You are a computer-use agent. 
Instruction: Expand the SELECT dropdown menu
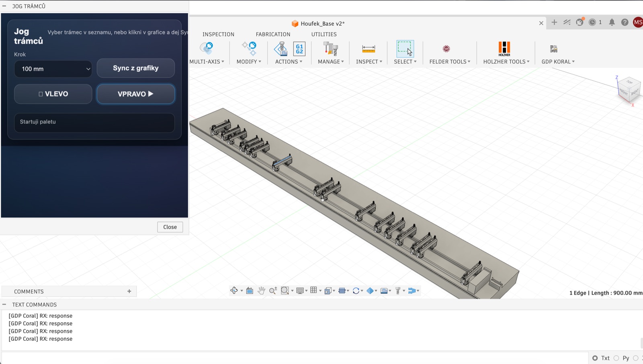(x=405, y=61)
